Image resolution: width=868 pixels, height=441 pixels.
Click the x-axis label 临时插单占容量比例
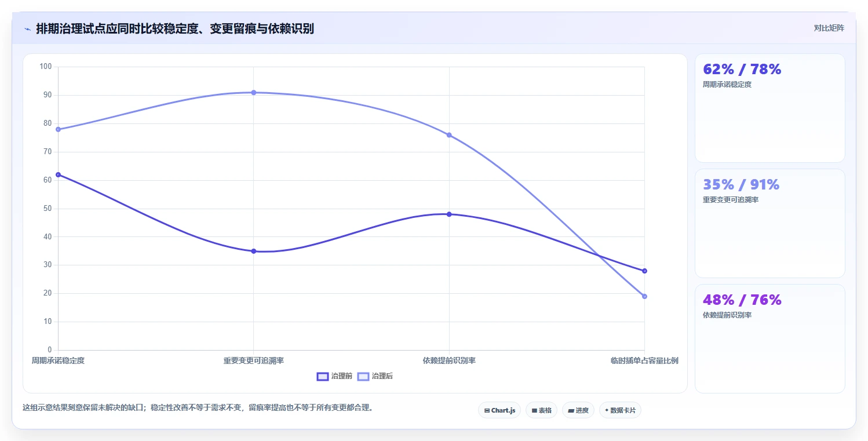click(x=644, y=361)
